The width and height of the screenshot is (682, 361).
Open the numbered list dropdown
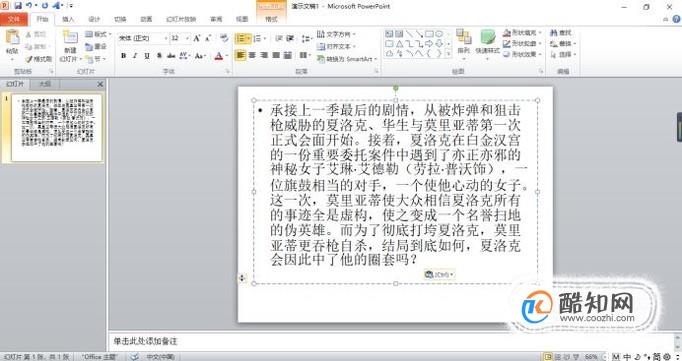point(260,39)
